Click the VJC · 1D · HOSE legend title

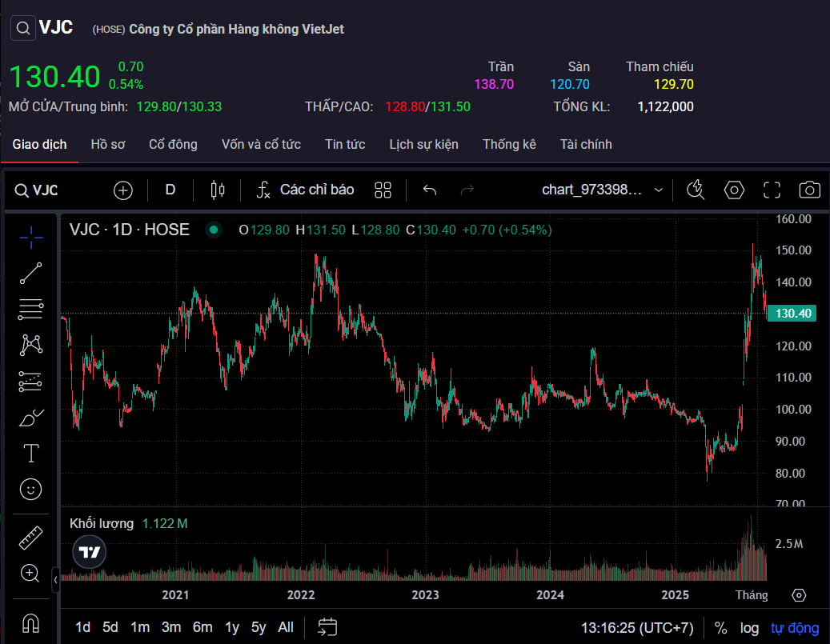129,230
